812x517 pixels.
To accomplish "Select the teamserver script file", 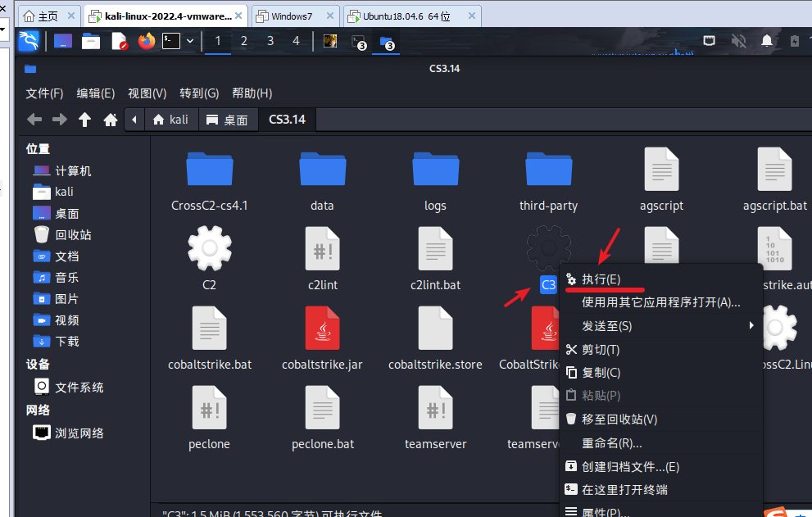I will click(436, 419).
